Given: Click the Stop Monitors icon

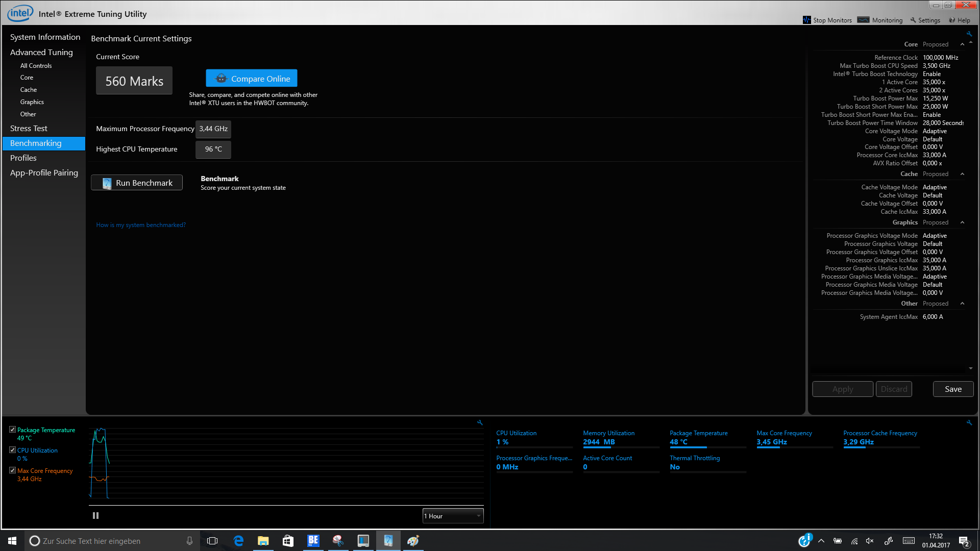Looking at the screenshot, I should point(807,20).
